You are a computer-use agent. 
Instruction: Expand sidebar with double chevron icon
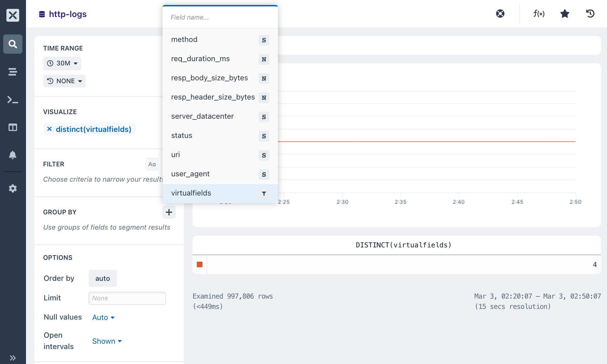pyautogui.click(x=13, y=358)
